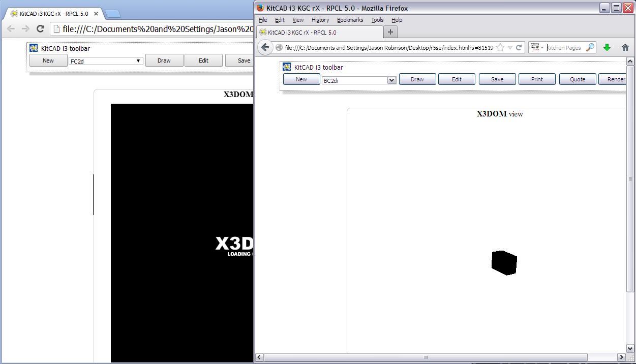This screenshot has width=636, height=364.
Task: Close the KitCAD tab in Chrome
Action: [97, 14]
